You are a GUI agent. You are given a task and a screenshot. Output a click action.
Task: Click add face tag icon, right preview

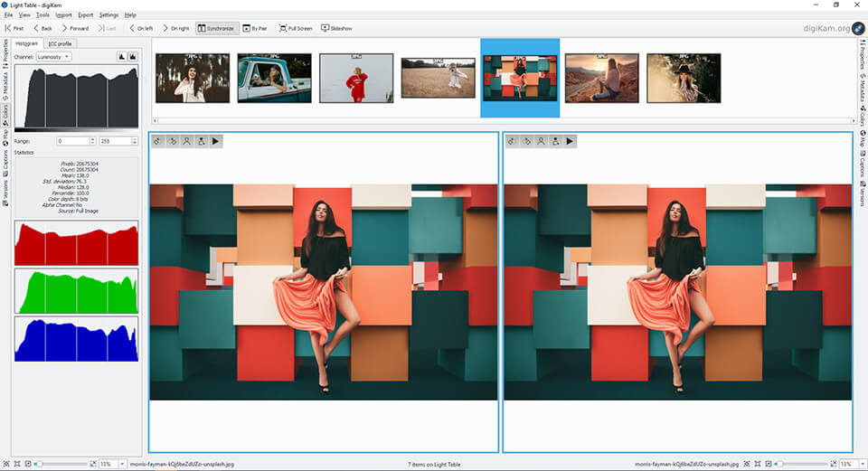[x=555, y=141]
